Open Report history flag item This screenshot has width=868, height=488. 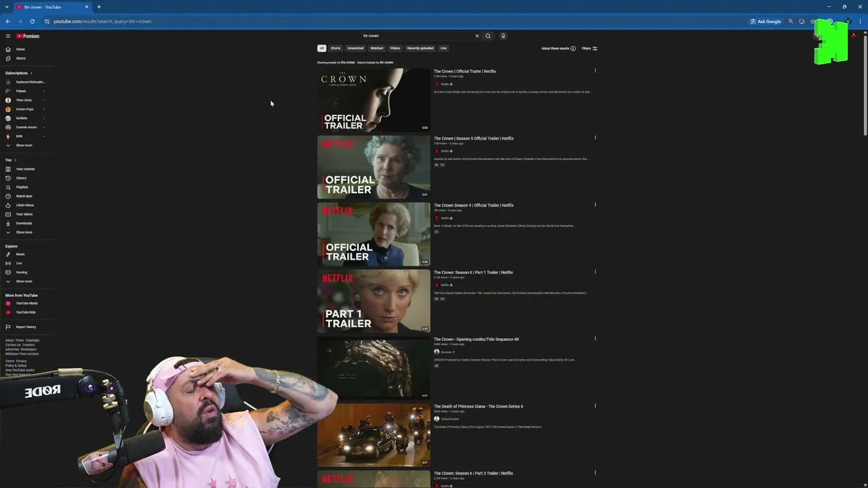click(x=26, y=327)
